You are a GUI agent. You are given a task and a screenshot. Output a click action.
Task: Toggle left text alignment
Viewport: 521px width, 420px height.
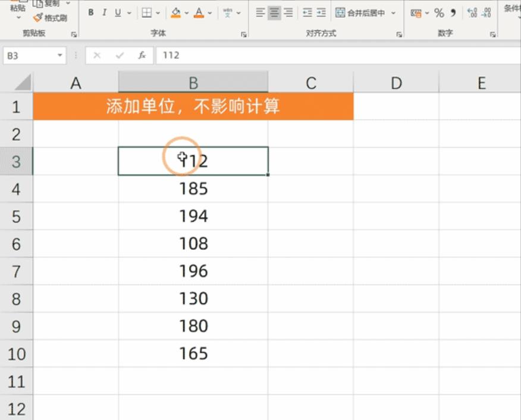tap(260, 11)
